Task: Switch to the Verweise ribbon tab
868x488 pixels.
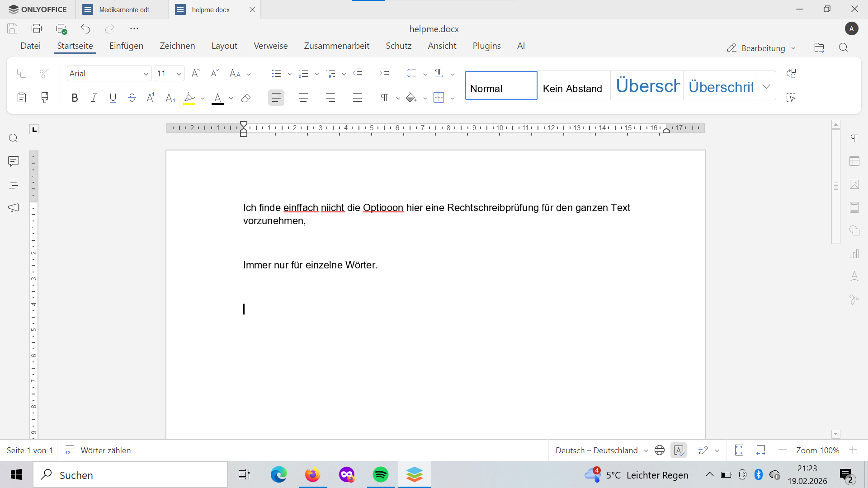Action: [270, 46]
